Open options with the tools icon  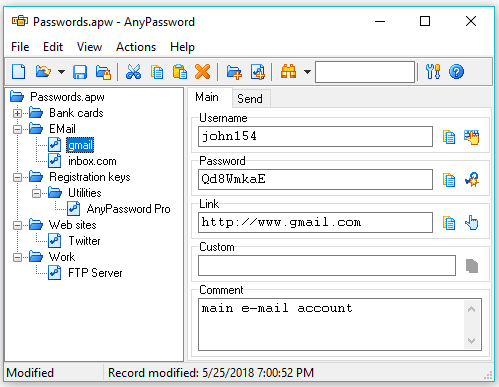(x=433, y=72)
